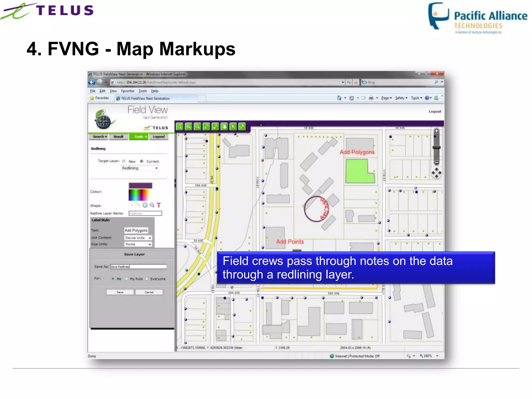Click the address bar refresh icon
Image resolution: width=532 pixels, height=399 pixels.
pos(349,82)
